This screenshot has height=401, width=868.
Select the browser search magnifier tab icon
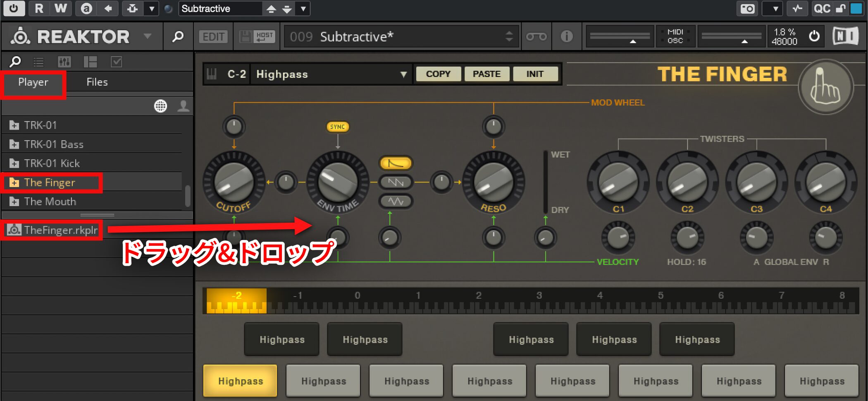15,62
